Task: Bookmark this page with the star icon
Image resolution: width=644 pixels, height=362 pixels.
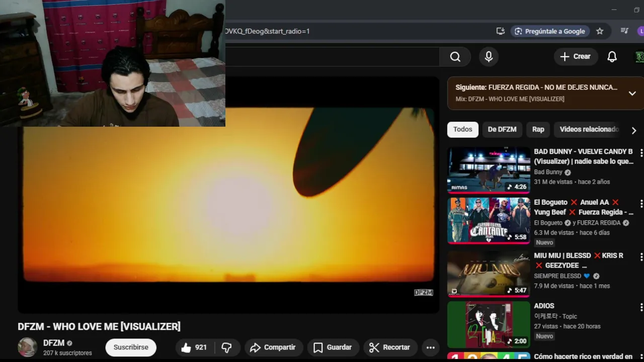Action: [x=600, y=31]
